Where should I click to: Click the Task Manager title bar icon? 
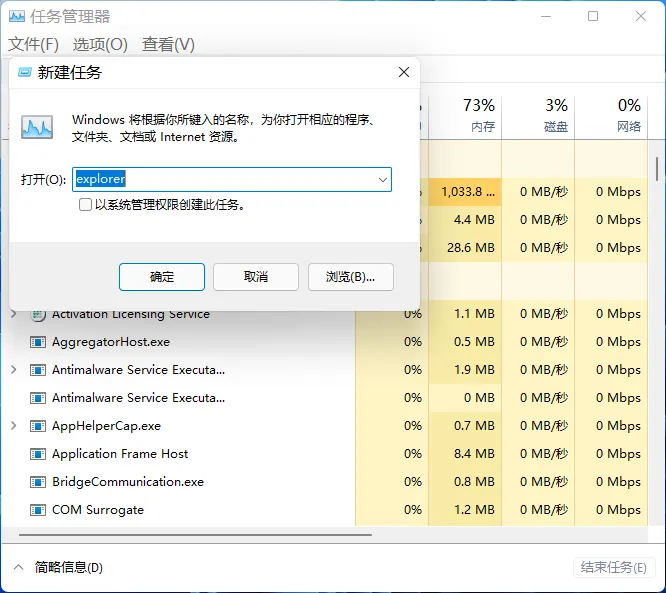tap(17, 17)
